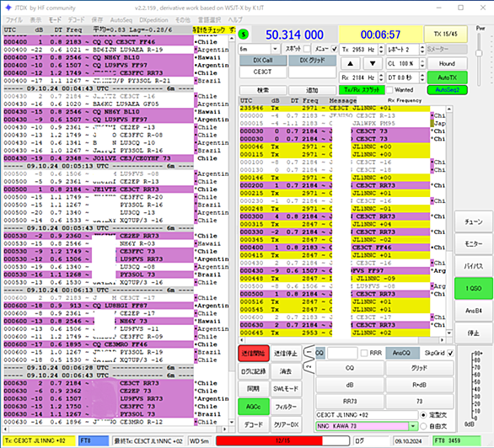
Task: Click the クリアーDX button
Action: (286, 424)
